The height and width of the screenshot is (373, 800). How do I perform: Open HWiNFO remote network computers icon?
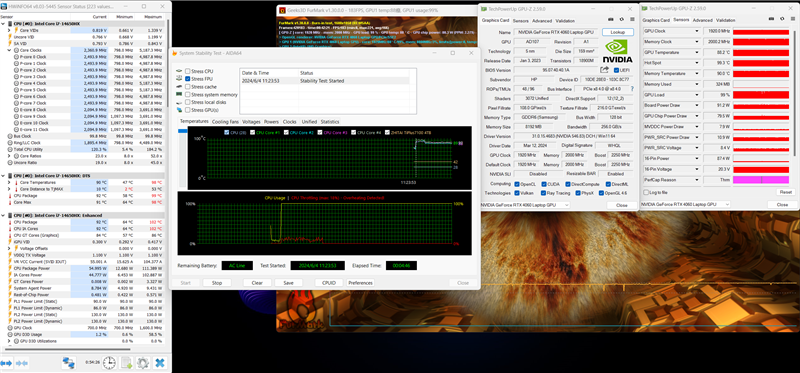coord(68,363)
